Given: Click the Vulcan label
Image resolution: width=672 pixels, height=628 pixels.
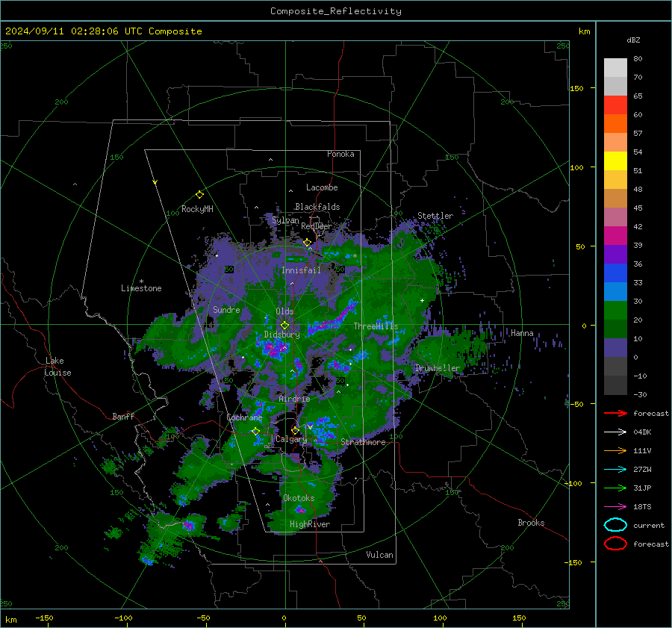Looking at the screenshot, I should pyautogui.click(x=379, y=555).
